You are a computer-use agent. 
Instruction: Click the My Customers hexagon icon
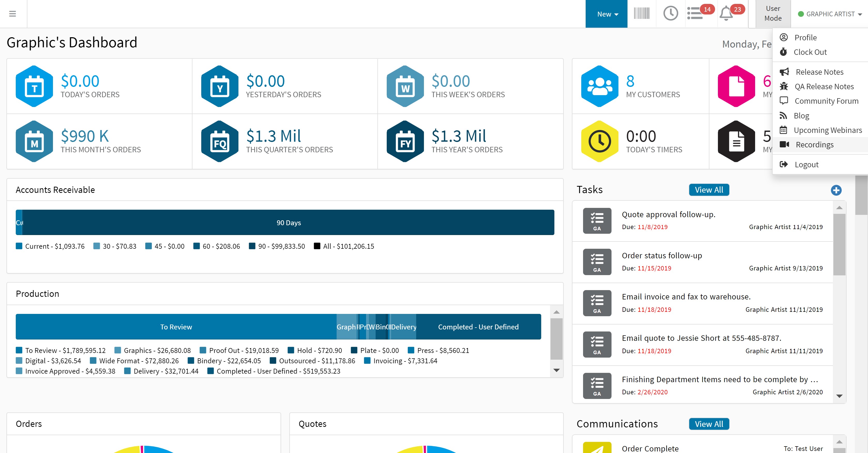tap(599, 86)
